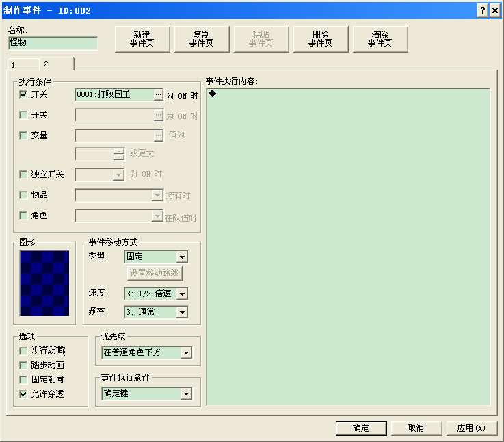Click the 变量 ellipsis picker button

(x=158, y=135)
